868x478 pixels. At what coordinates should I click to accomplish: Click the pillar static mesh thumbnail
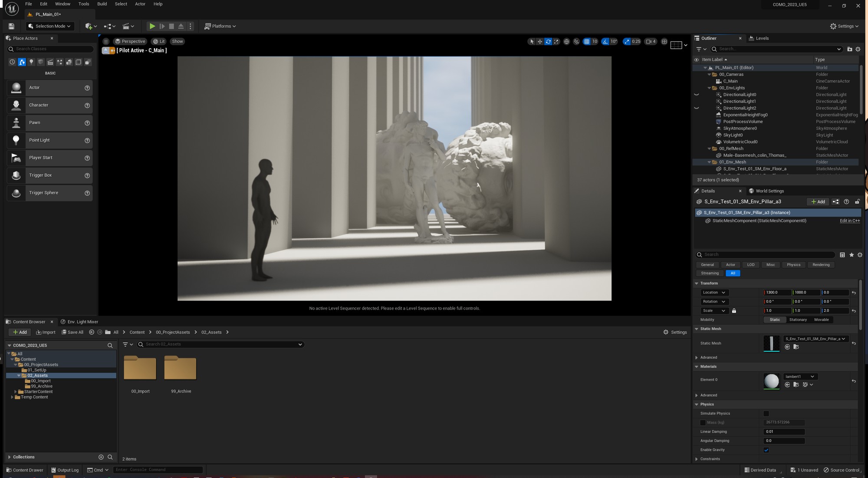[x=771, y=343]
